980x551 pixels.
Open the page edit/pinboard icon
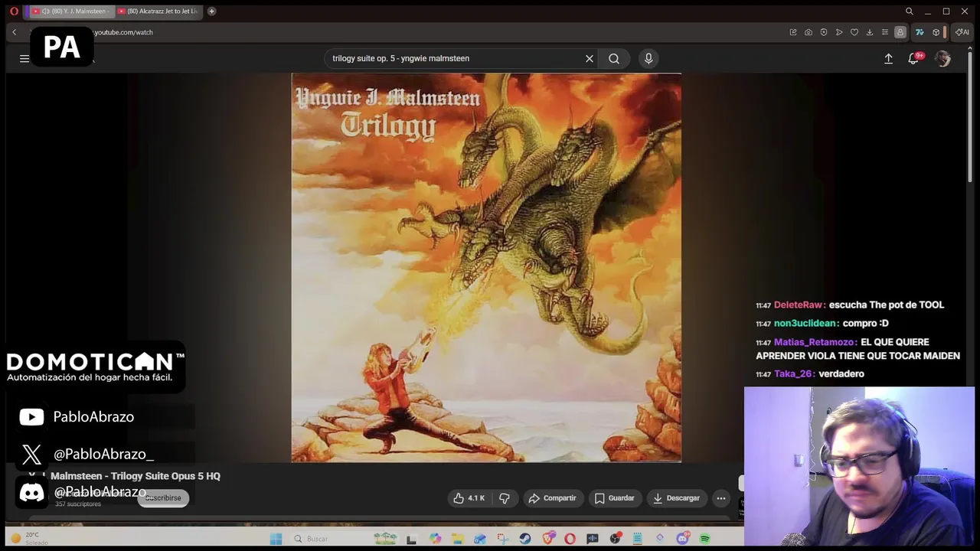click(793, 32)
